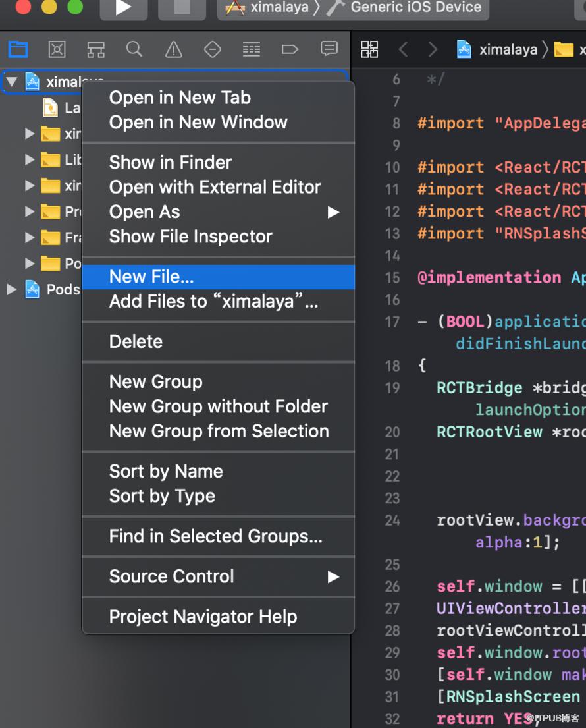Click line number 17 in gutter
The image size is (586, 728).
pyautogui.click(x=392, y=322)
